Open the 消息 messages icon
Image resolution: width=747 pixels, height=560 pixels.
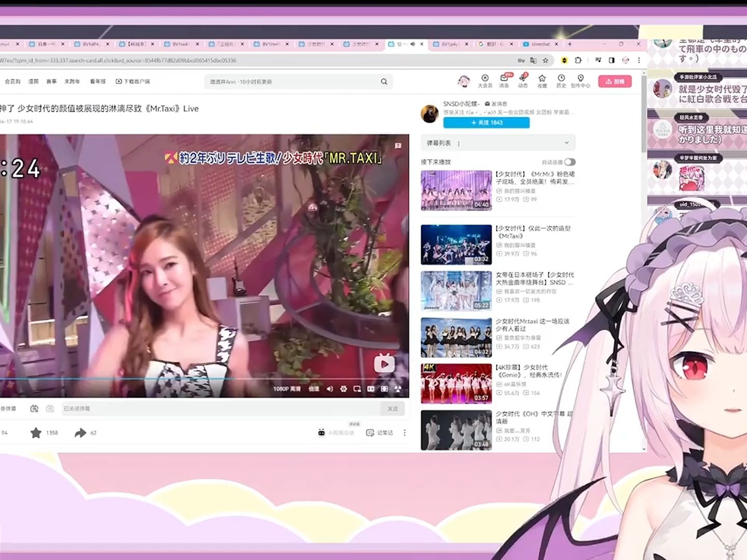[x=504, y=81]
